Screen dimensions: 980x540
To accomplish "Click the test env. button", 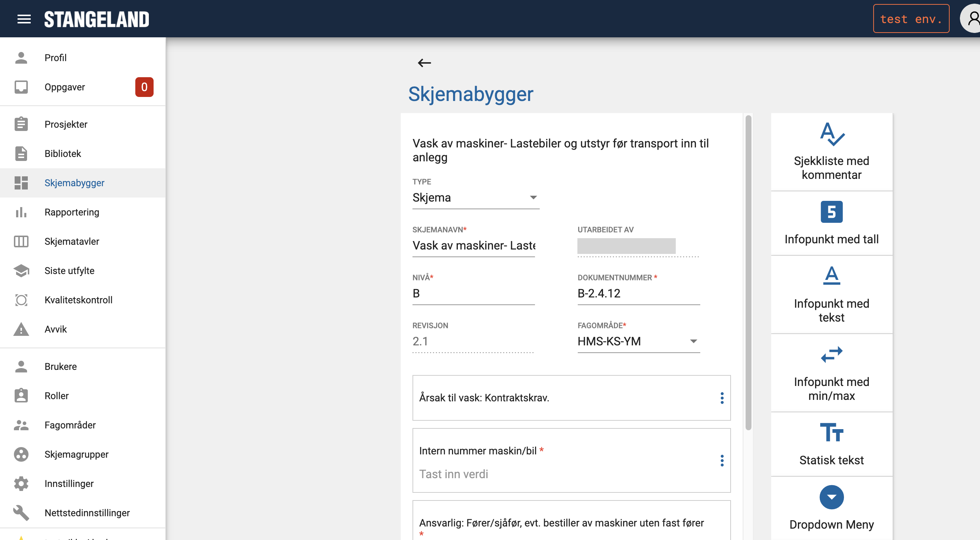I will (x=911, y=19).
